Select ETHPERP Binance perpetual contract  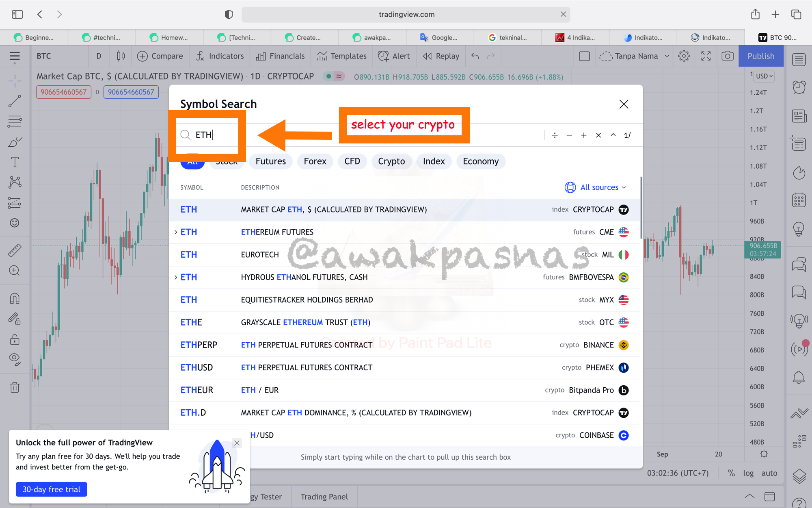tap(404, 345)
